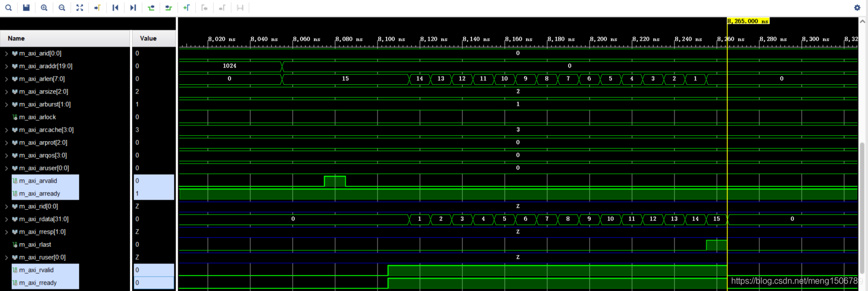Expand the m_axi_arburst[1:0] bus

6,105
